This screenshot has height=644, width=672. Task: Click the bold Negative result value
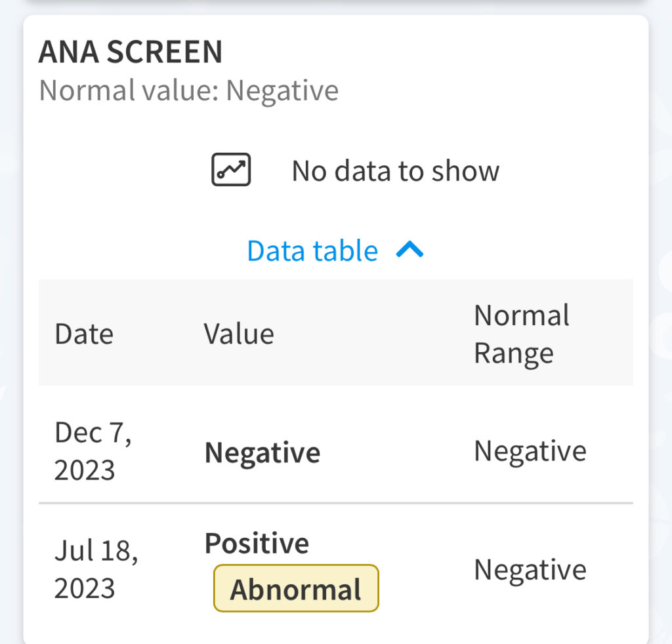coord(262,453)
